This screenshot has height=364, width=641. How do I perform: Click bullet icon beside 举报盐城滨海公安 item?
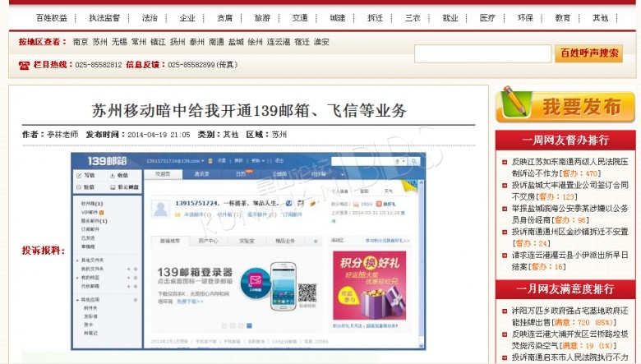click(505, 209)
